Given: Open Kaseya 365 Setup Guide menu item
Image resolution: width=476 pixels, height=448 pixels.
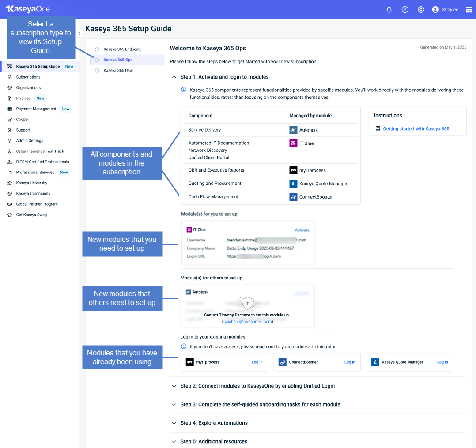Looking at the screenshot, I should click(x=40, y=67).
